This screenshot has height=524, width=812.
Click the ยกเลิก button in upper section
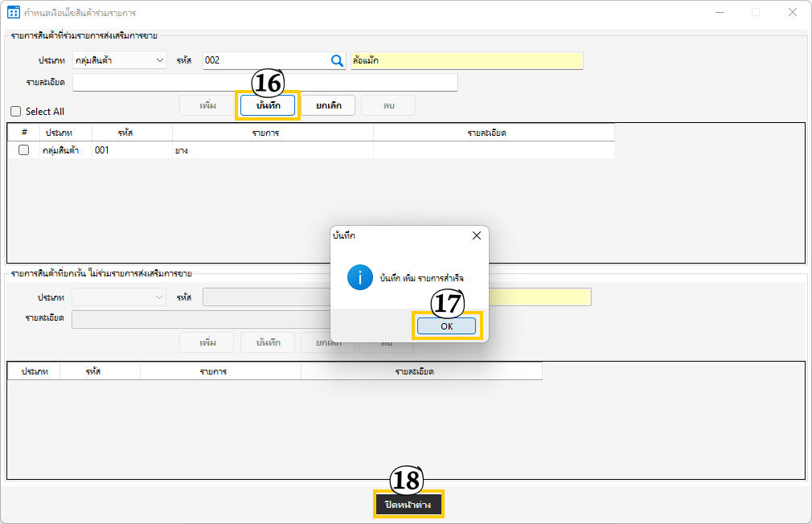(328, 105)
